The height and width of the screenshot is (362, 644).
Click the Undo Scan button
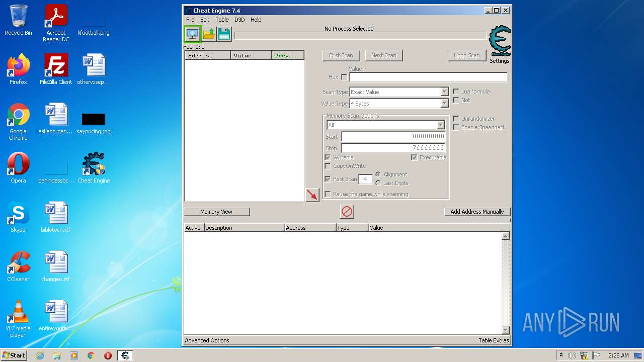click(x=466, y=55)
